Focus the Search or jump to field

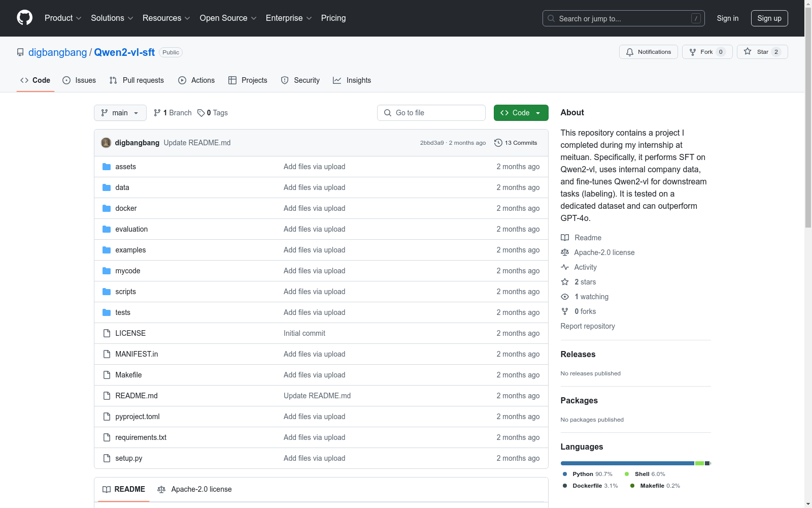[624, 18]
